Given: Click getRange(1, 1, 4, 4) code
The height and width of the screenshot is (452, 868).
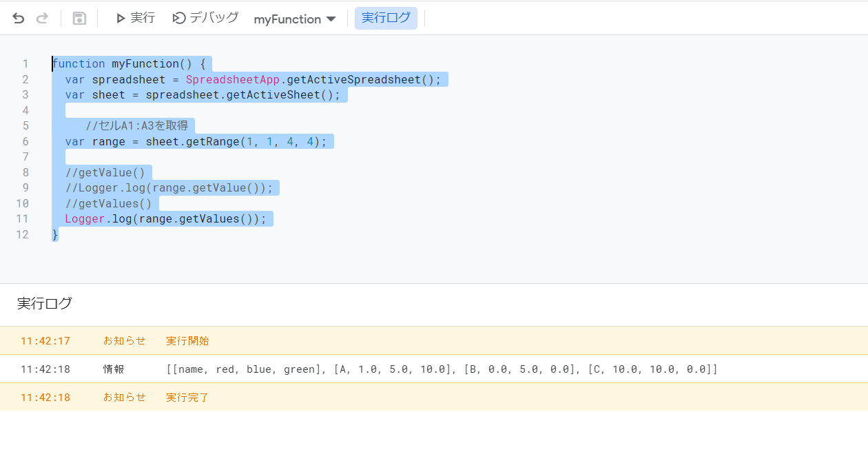Looking at the screenshot, I should [250, 142].
